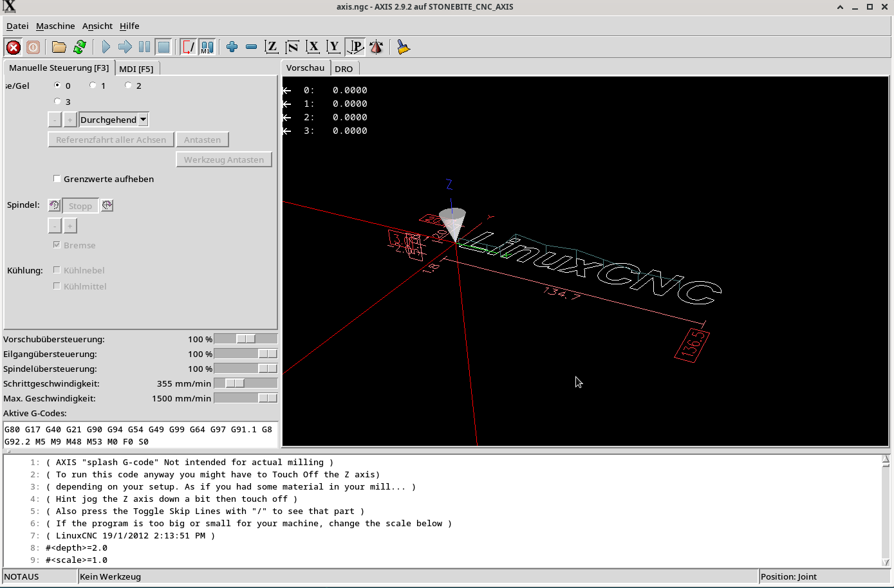Click spindle Stopp button

pyautogui.click(x=80, y=206)
